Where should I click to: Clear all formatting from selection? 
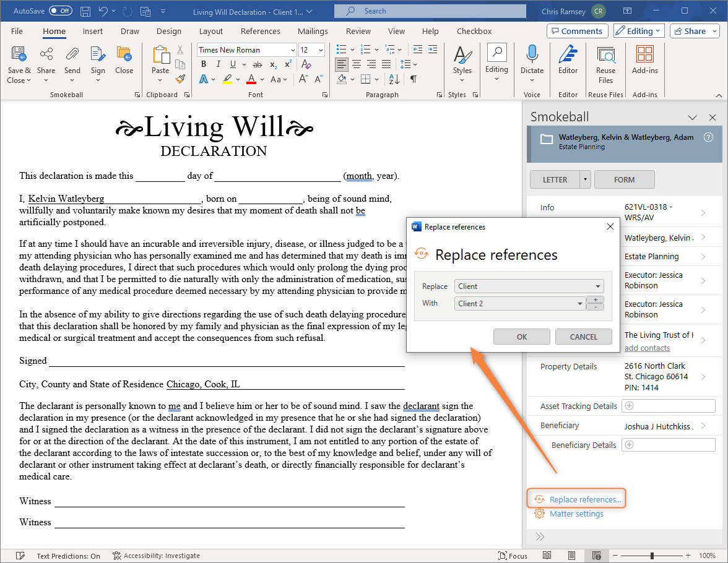tap(306, 64)
